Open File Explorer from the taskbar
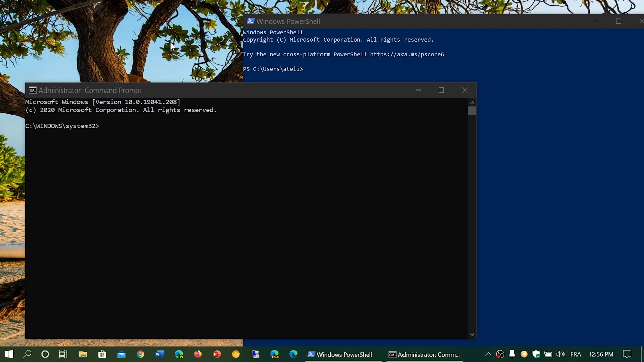Screen dimensions: 644x362 tap(83, 354)
